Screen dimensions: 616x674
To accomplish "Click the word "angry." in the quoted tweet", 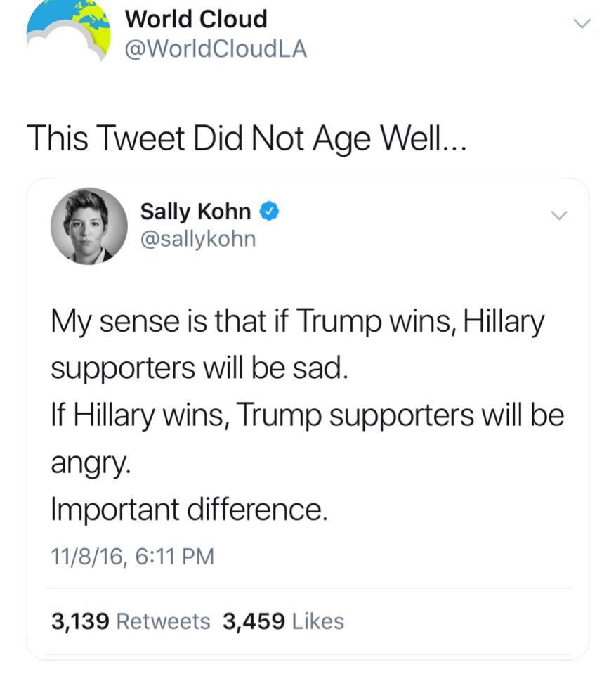I will pos(80,462).
